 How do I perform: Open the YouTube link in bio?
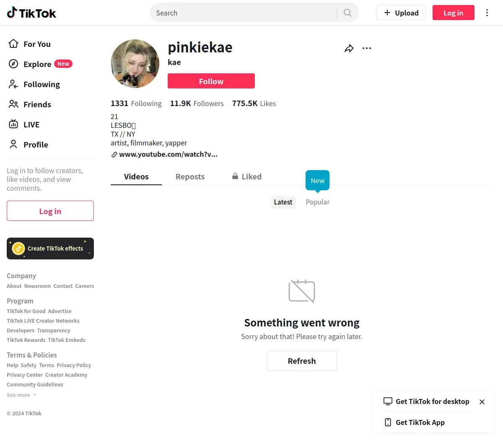168,155
